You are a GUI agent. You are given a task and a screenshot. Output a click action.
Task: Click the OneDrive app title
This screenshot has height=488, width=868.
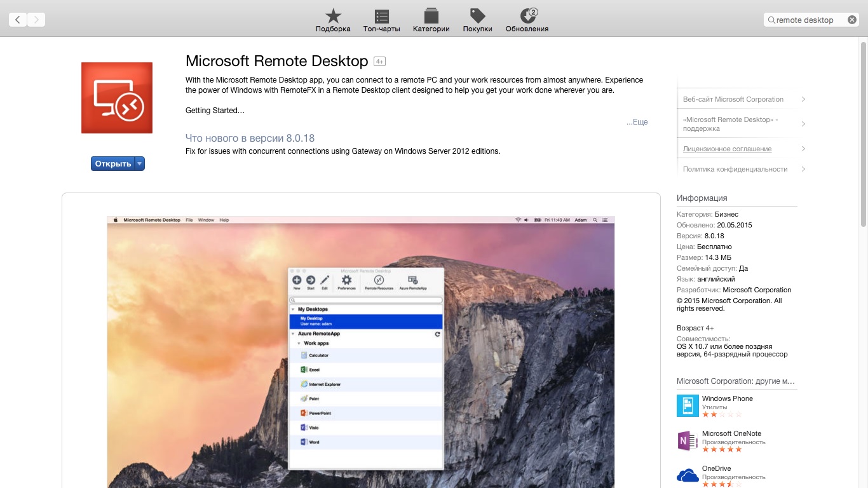click(x=716, y=468)
